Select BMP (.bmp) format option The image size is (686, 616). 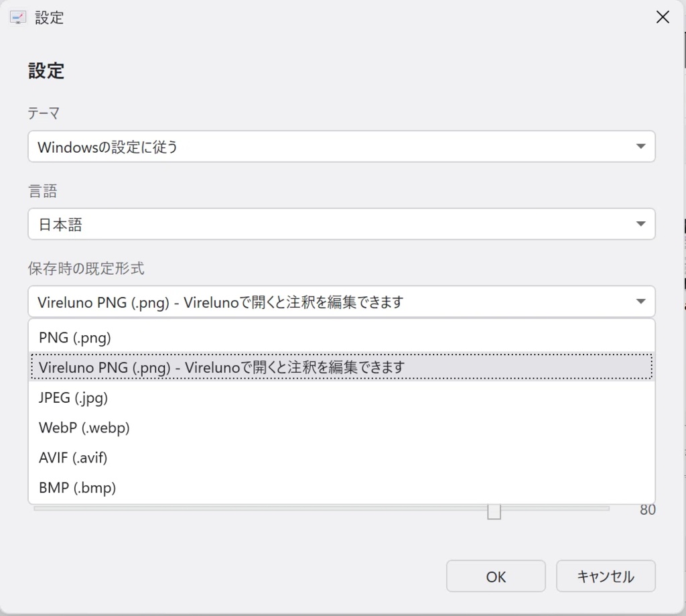(341, 487)
